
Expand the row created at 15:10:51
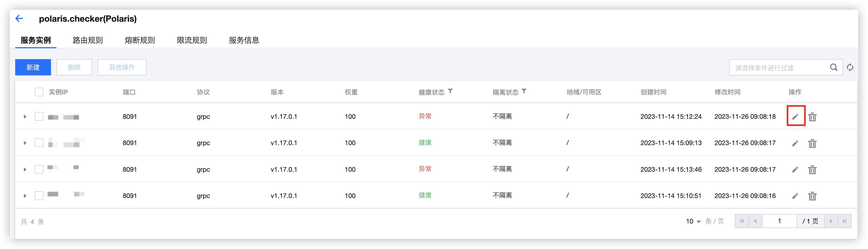pyautogui.click(x=25, y=195)
